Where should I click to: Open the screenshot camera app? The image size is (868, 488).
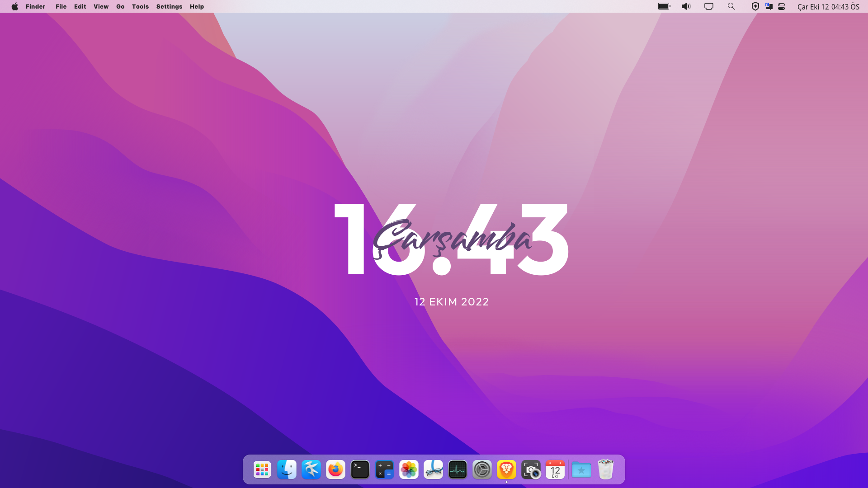pos(531,469)
